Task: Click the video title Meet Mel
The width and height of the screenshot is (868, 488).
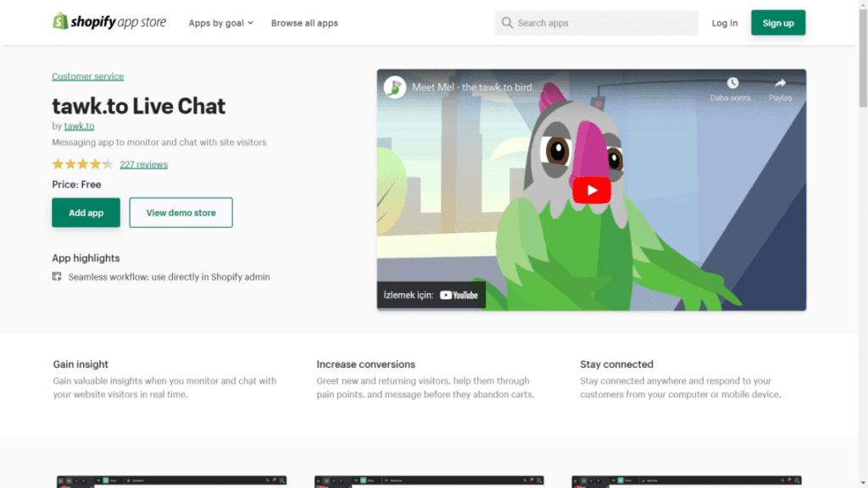Action: tap(473, 87)
